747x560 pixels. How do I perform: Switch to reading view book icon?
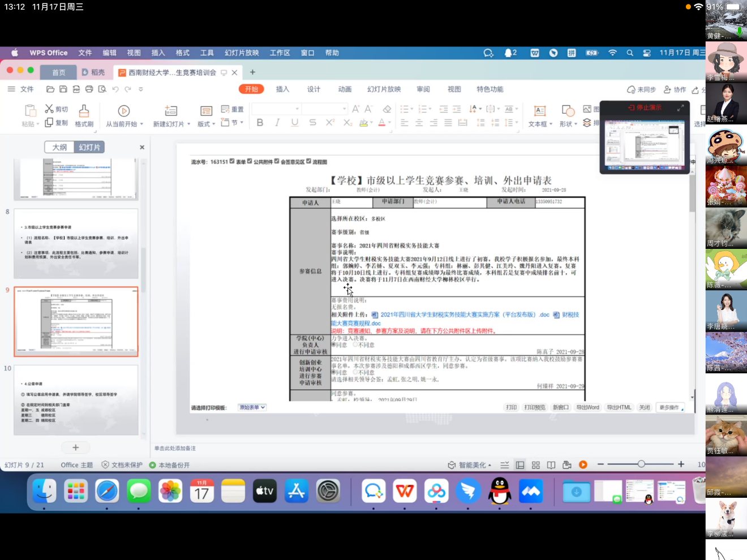[551, 465]
